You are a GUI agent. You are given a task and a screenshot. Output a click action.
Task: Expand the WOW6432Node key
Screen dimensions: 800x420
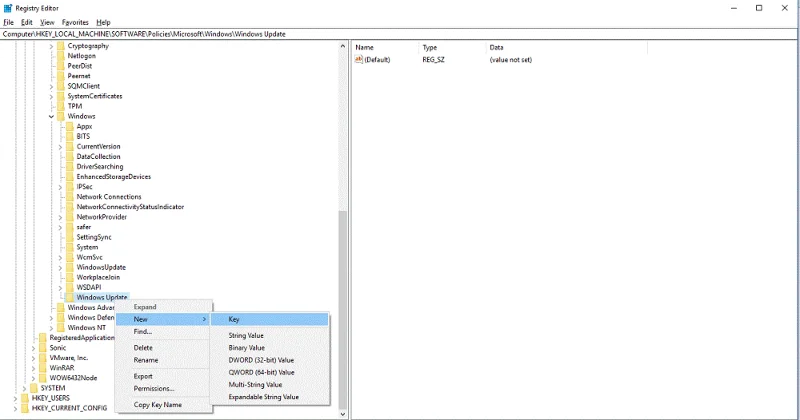tap(33, 378)
